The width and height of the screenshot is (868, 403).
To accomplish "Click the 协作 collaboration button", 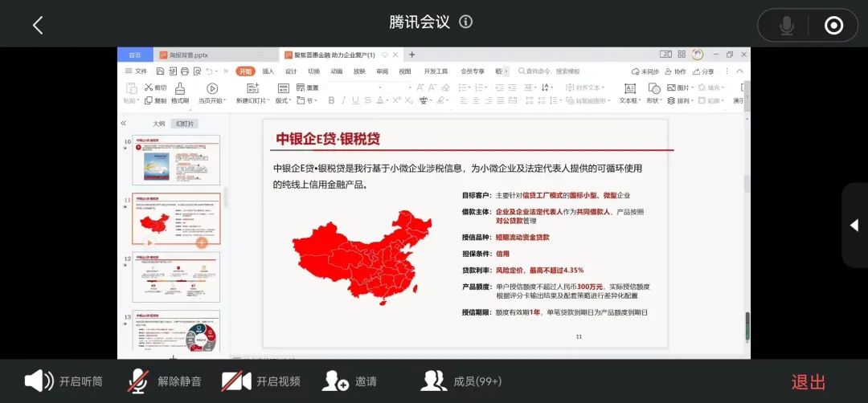I will 675,72.
